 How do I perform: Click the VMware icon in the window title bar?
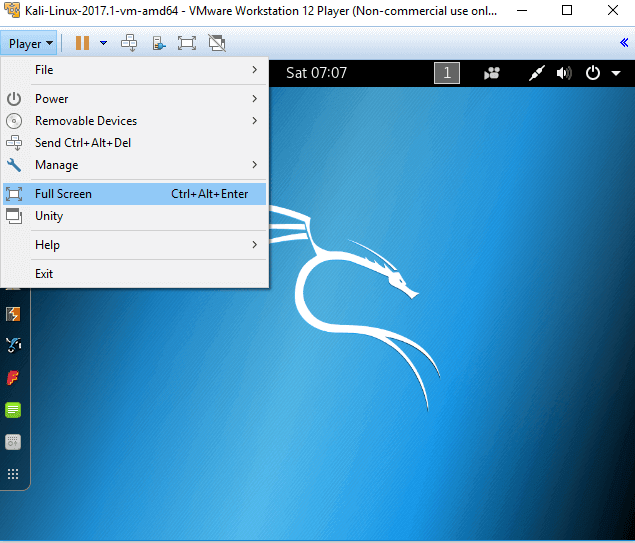(12, 10)
